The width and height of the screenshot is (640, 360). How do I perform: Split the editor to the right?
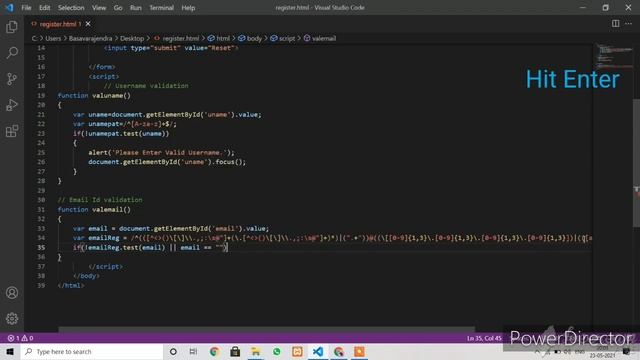tap(616, 24)
